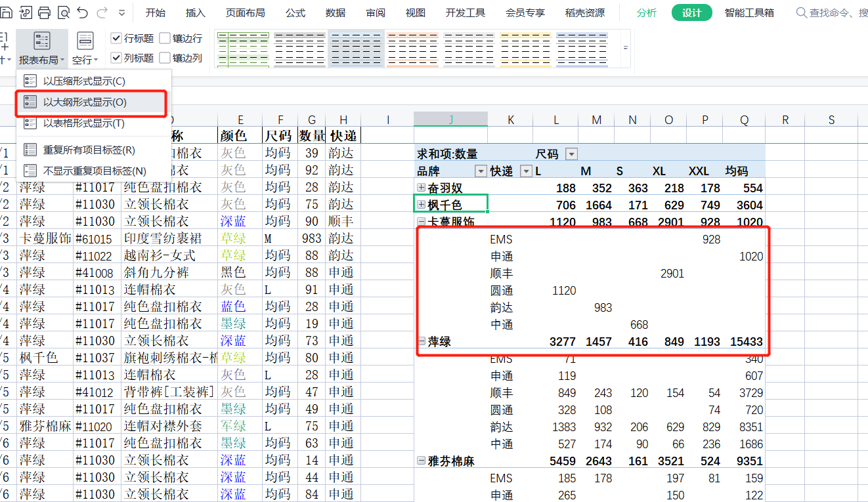Click the Undo arrow icon
Image resolution: width=868 pixels, height=502 pixels.
click(83, 12)
